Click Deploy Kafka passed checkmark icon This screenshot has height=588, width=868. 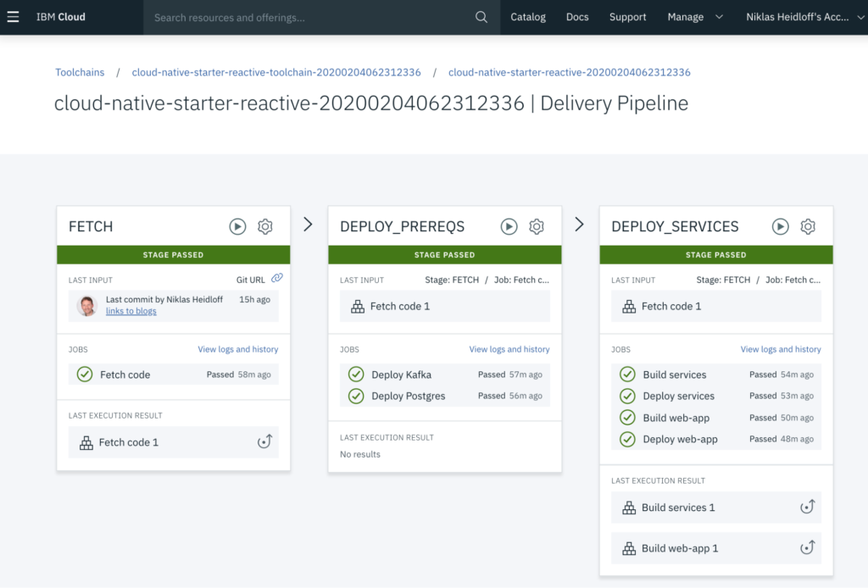pyautogui.click(x=356, y=374)
